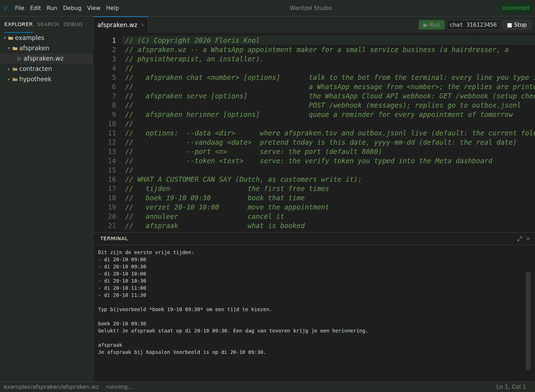Click the contracten folder icon
Viewport: 535px width, 392px height.
pos(15,69)
